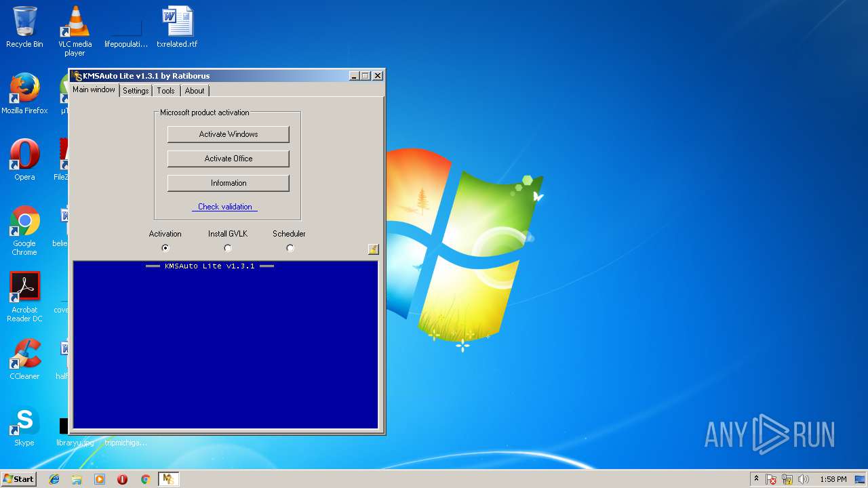Select the VLC media player desktop icon
868x488 pixels.
pyautogui.click(x=75, y=31)
